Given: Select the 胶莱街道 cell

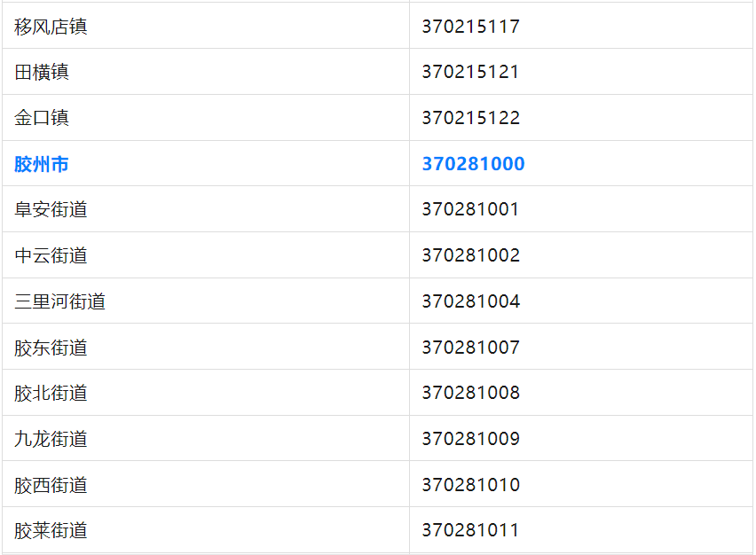Looking at the screenshot, I should pyautogui.click(x=51, y=531).
